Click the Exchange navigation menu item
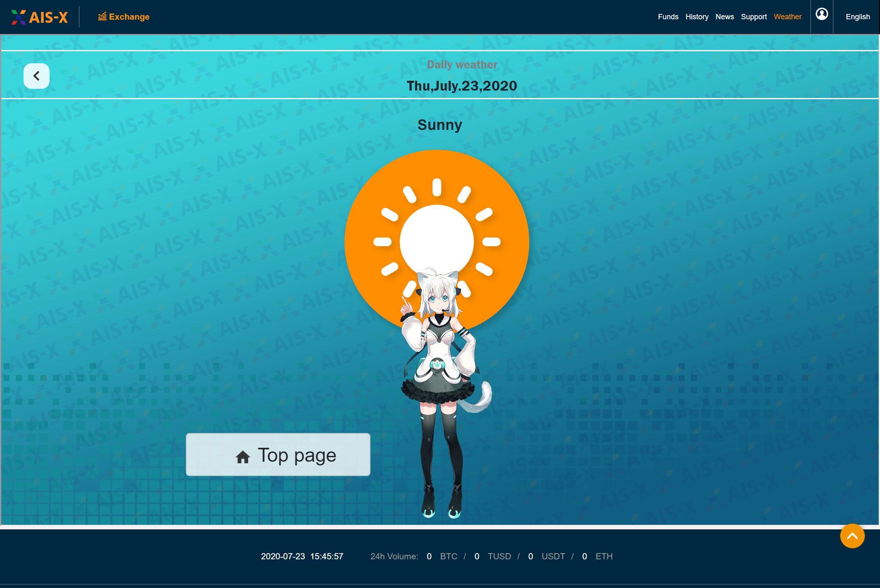Viewport: 880px width, 588px height. (x=123, y=17)
